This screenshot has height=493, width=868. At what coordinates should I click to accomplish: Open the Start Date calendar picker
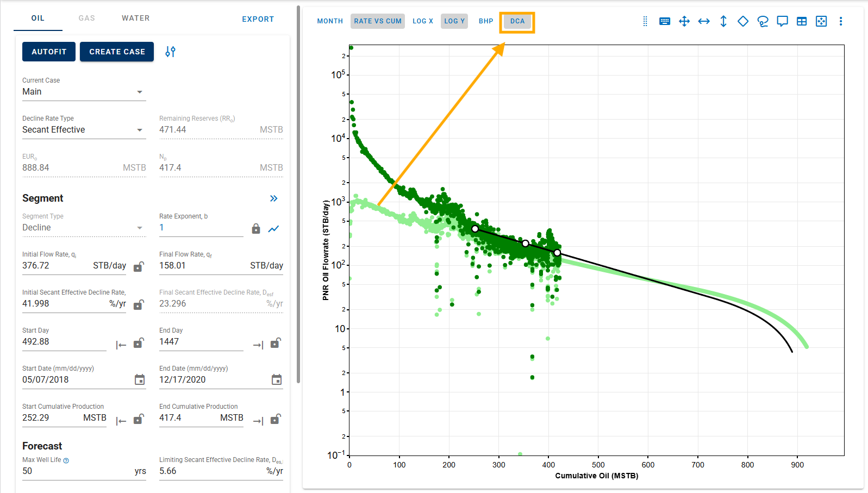click(x=140, y=379)
